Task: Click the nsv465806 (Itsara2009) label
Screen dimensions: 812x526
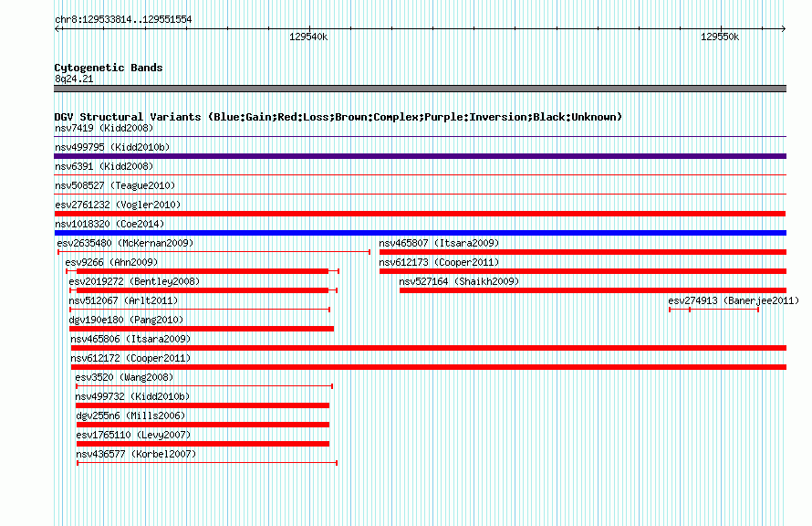Action: 130,339
